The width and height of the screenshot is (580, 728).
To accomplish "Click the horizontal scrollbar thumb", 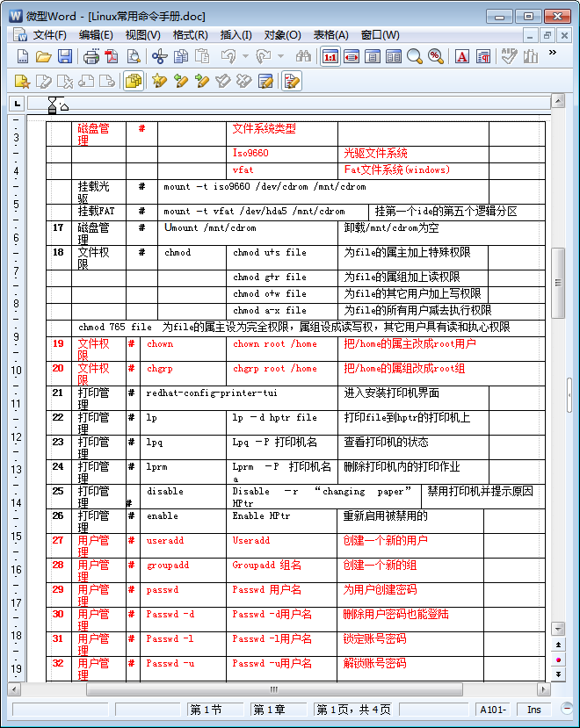I will pos(274,689).
